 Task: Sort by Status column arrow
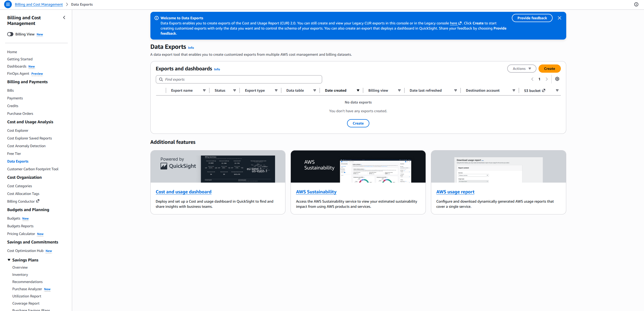pyautogui.click(x=235, y=90)
